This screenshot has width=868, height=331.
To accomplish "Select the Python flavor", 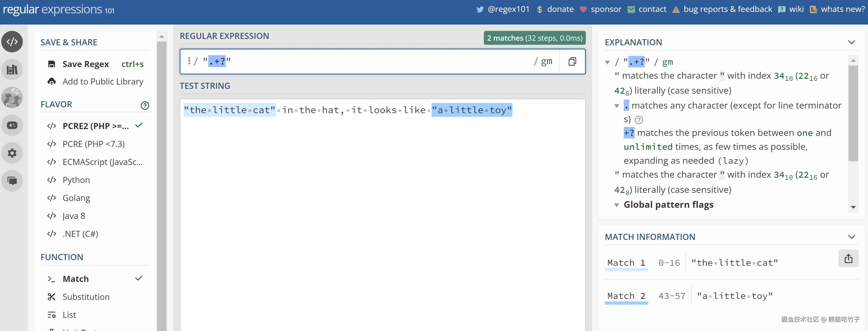I will (x=76, y=180).
